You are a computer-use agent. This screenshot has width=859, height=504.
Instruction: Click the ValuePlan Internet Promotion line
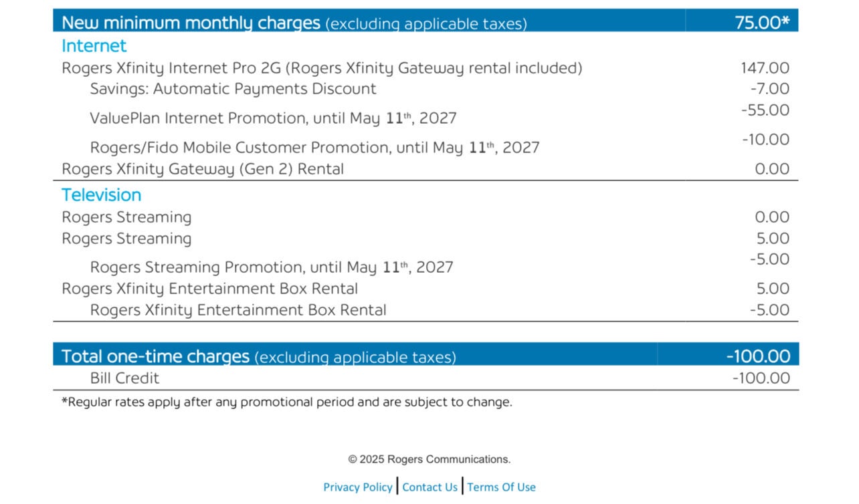(273, 119)
